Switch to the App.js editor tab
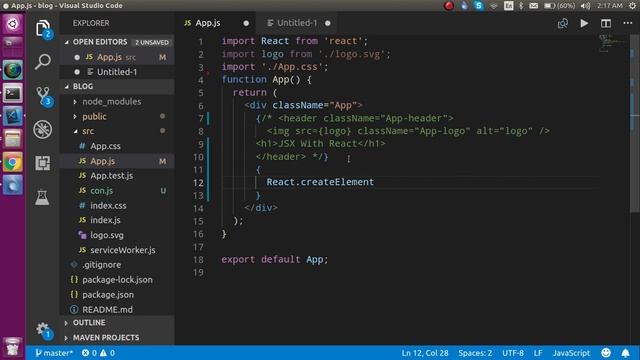Image resolution: width=640 pixels, height=360 pixels. click(x=207, y=23)
